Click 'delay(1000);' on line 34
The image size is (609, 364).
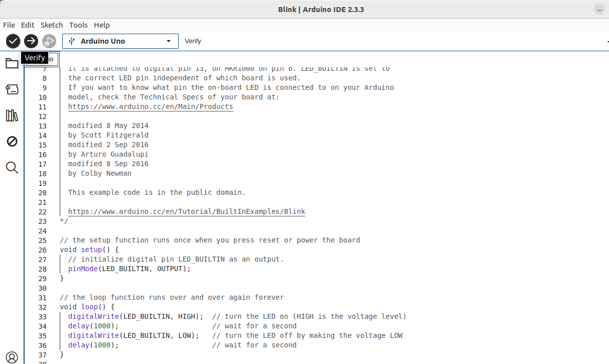coord(93,326)
